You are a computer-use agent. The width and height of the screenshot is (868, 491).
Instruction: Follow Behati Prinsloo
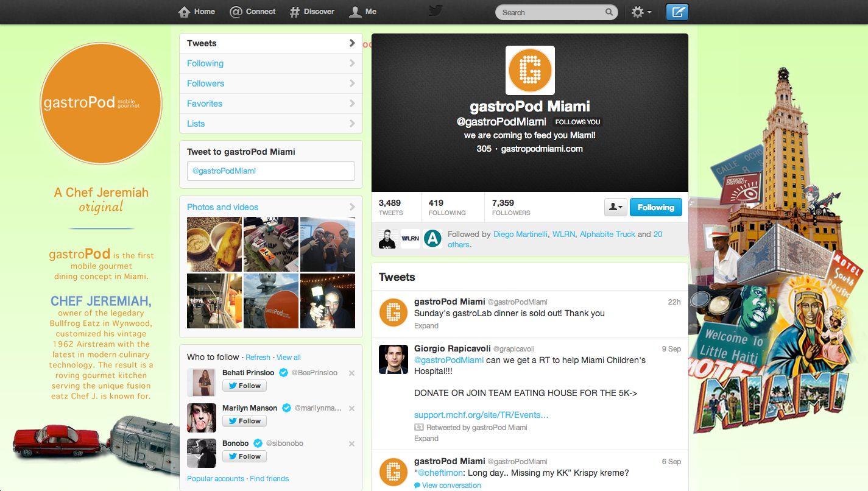(245, 386)
